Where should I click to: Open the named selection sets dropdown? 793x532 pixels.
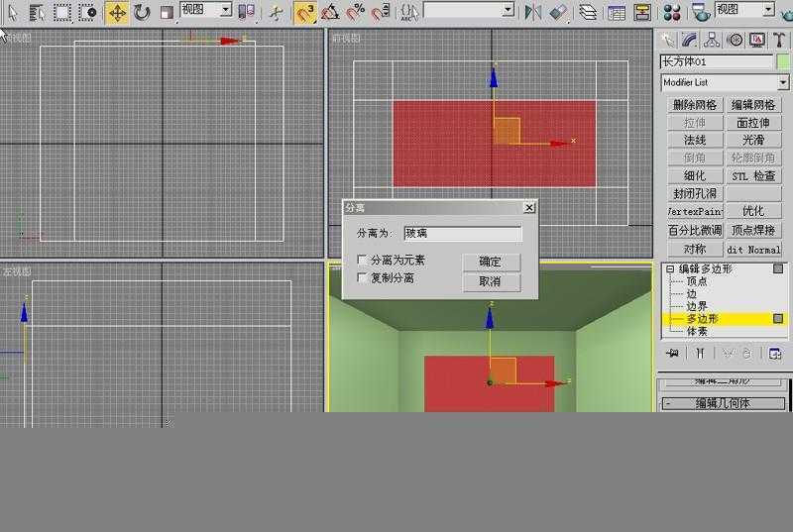(x=509, y=9)
